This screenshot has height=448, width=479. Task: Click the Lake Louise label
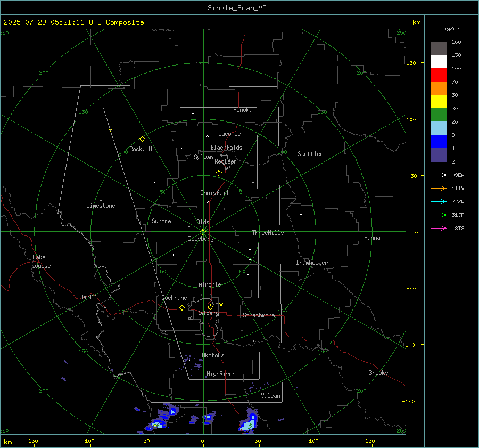pyautogui.click(x=41, y=262)
